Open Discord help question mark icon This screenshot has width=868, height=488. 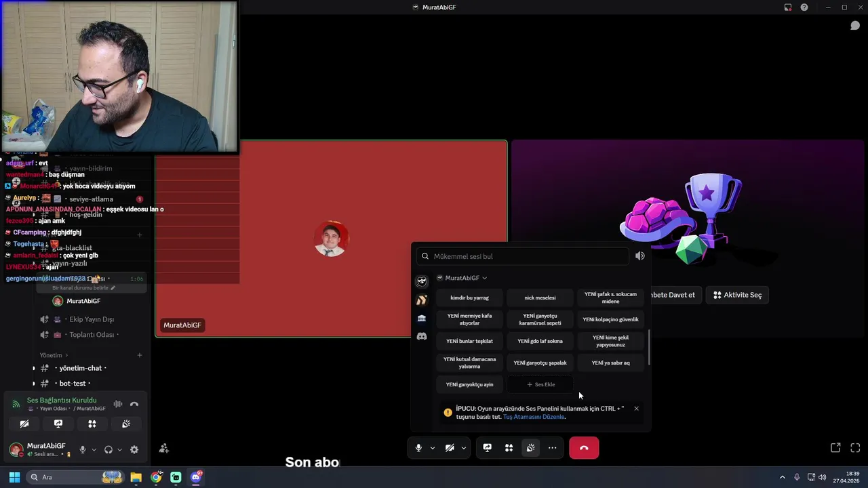(x=804, y=7)
